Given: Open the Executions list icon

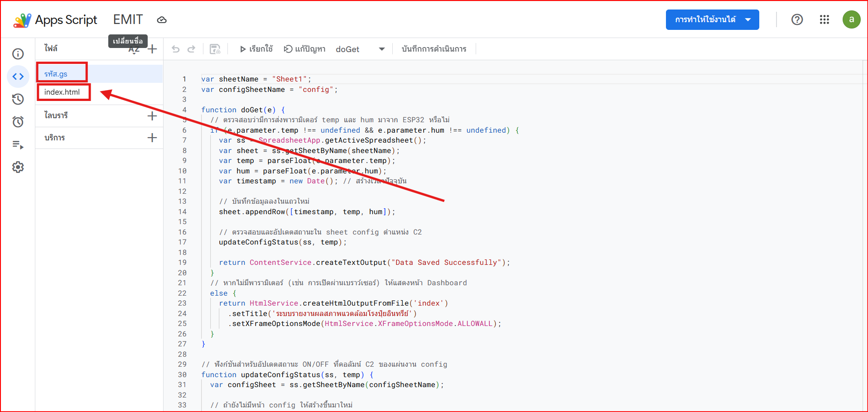Looking at the screenshot, I should pos(18,145).
